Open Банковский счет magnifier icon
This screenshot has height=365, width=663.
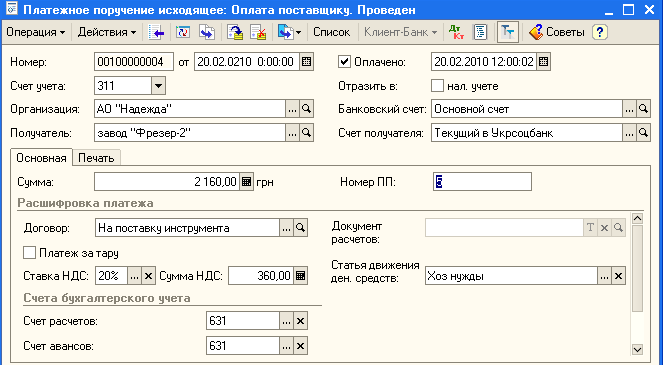tap(643, 109)
